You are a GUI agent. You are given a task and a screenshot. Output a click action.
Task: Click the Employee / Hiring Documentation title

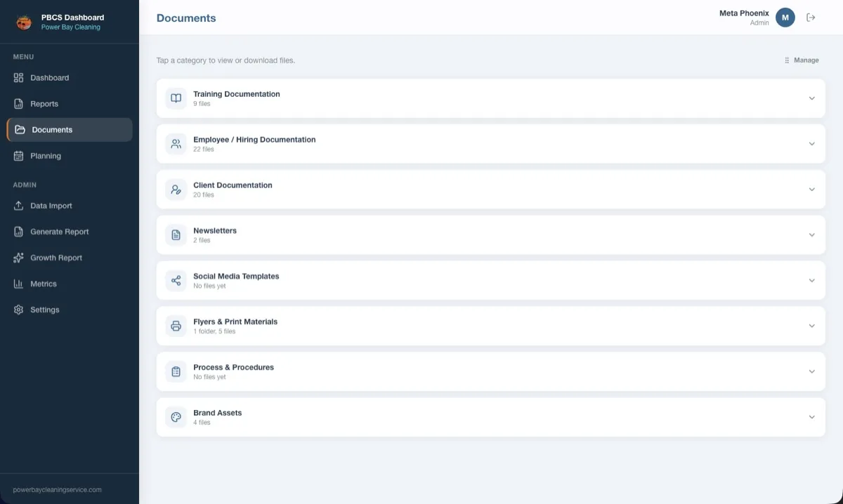pos(254,140)
